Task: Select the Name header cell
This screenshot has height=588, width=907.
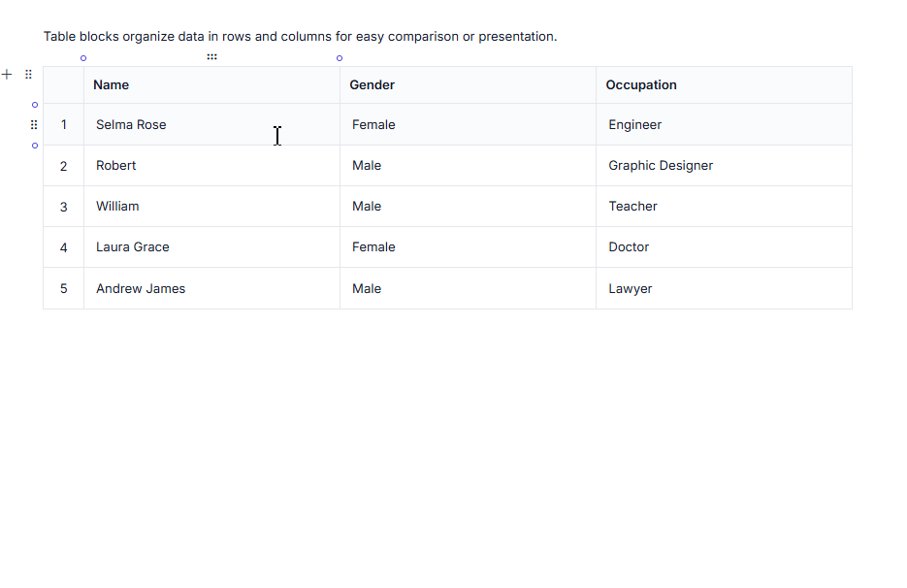Action: (x=211, y=85)
